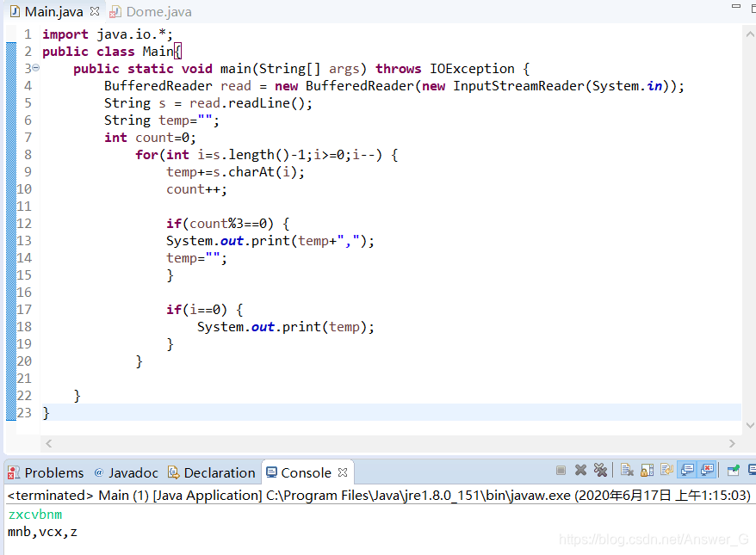Screen dimensions: 756x555
Task: Toggle word wrap in console
Action: tap(666, 470)
